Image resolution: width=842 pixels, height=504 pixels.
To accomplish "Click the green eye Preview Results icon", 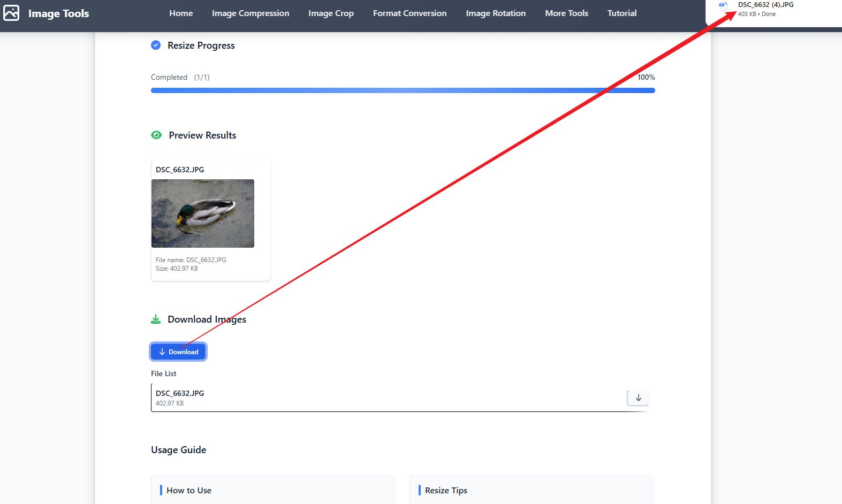I will pyautogui.click(x=156, y=135).
